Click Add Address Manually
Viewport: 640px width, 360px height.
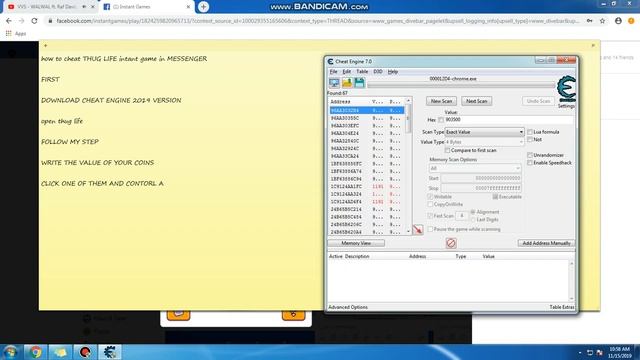pyautogui.click(x=546, y=243)
